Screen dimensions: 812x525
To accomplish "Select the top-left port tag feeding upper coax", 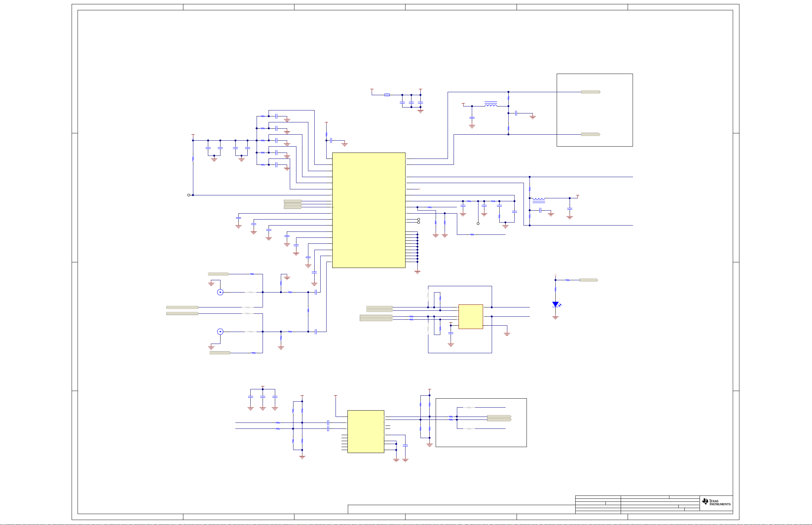I will tap(218, 274).
